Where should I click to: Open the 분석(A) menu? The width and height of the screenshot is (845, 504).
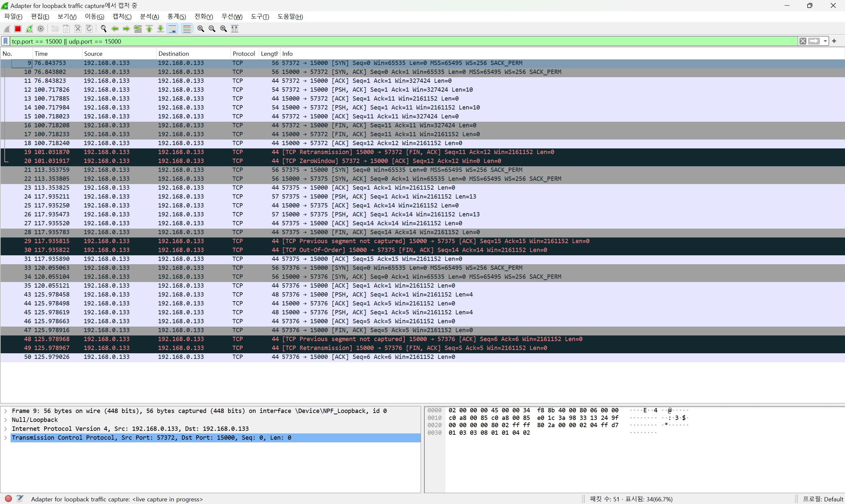pos(150,16)
